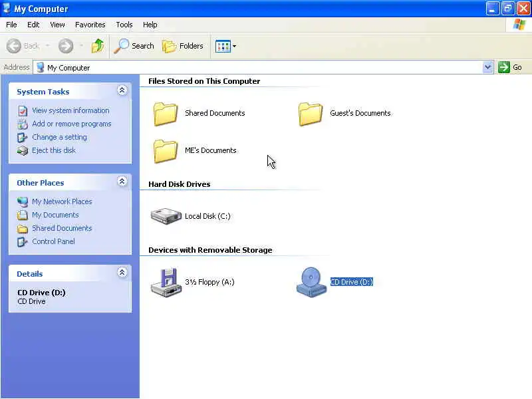Click the Local Disk (C:) label text

(x=207, y=216)
